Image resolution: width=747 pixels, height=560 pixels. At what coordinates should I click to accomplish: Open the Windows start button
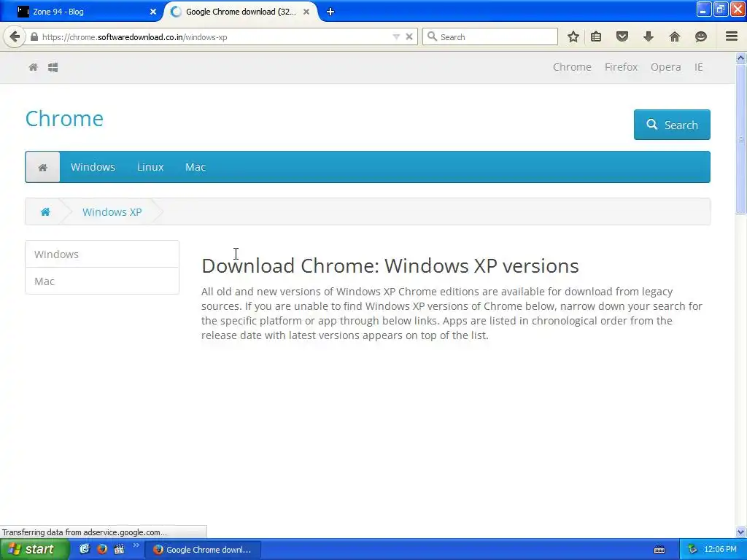pyautogui.click(x=34, y=549)
